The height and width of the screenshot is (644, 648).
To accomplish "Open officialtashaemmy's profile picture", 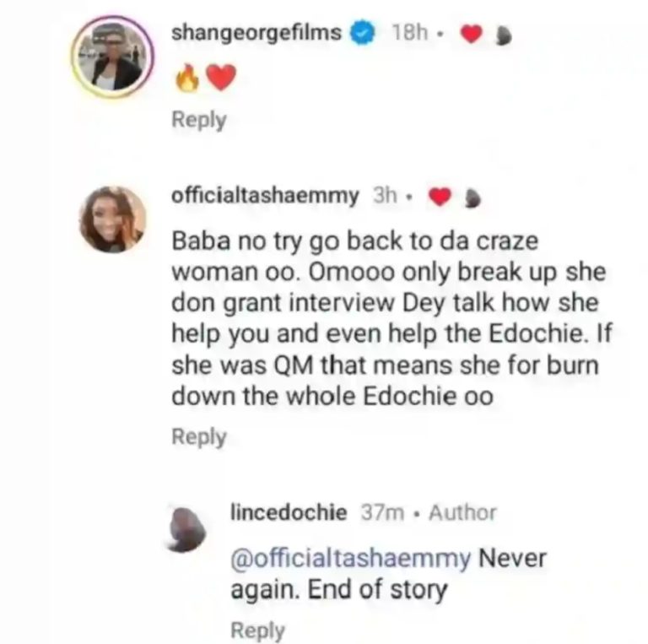I will [112, 219].
